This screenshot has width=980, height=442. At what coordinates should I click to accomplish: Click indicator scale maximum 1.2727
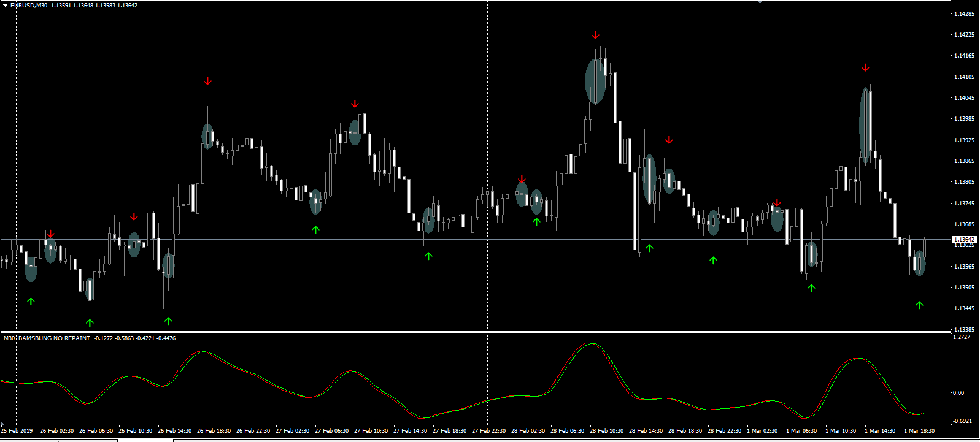tap(962, 337)
